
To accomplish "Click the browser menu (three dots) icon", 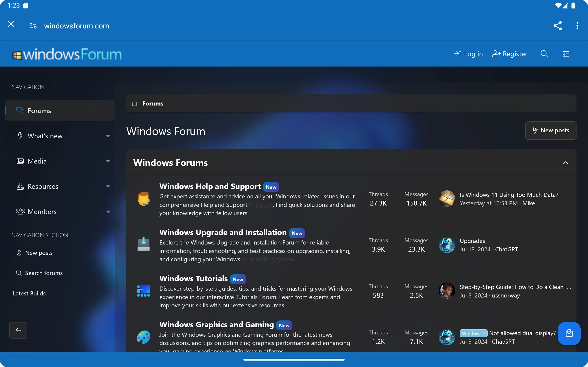I will (577, 26).
